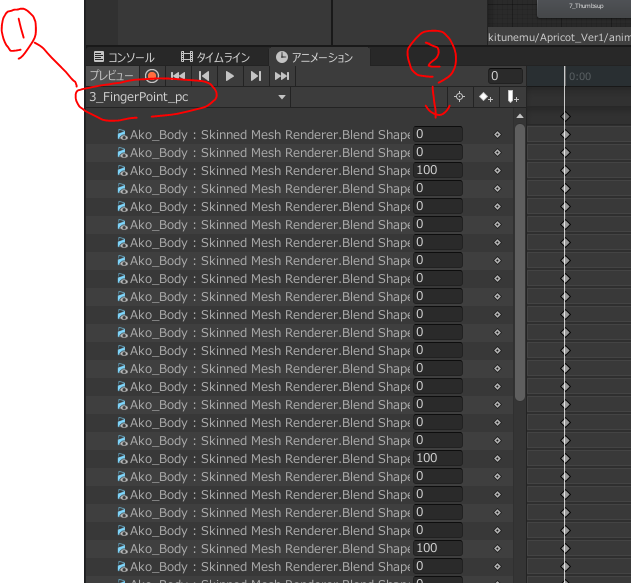Click the first Blend Shape value field
The width and height of the screenshot is (631, 583).
coord(437,134)
